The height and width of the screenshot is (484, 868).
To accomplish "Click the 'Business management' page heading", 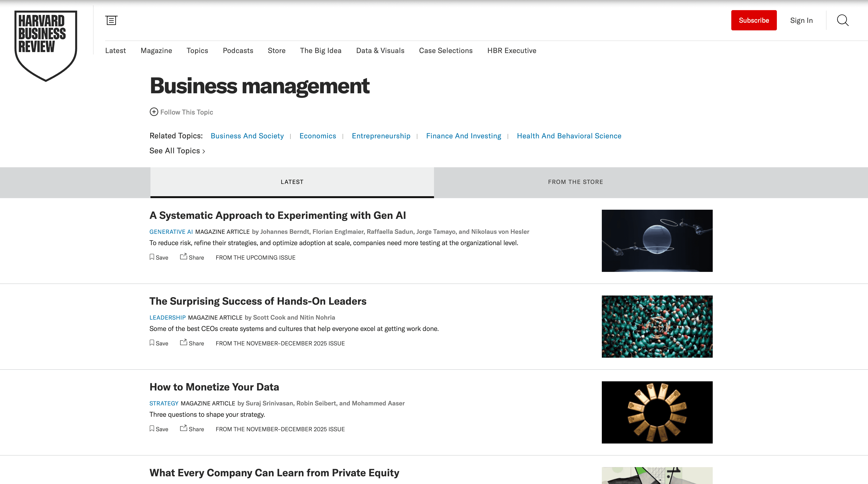I will pyautogui.click(x=259, y=86).
